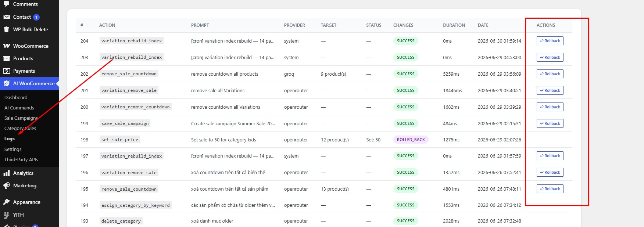Click the Appearance paintbrush icon
Image resolution: width=644 pixels, height=227 pixels.
tap(7, 202)
